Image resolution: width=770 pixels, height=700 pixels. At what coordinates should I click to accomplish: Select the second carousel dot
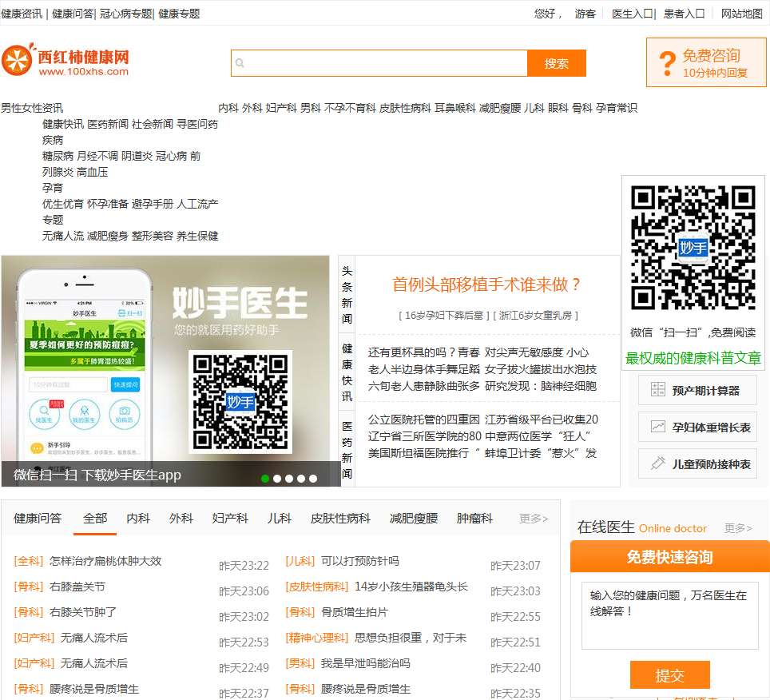277,479
